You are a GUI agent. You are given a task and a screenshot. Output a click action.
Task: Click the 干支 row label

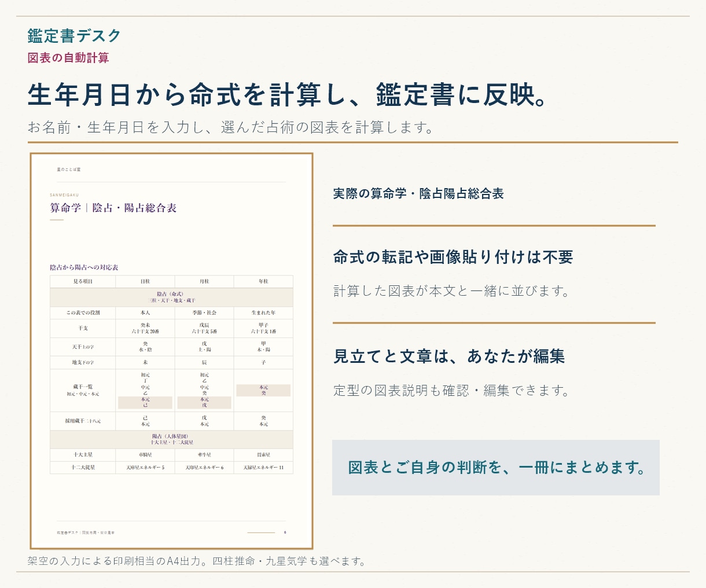pos(83,328)
